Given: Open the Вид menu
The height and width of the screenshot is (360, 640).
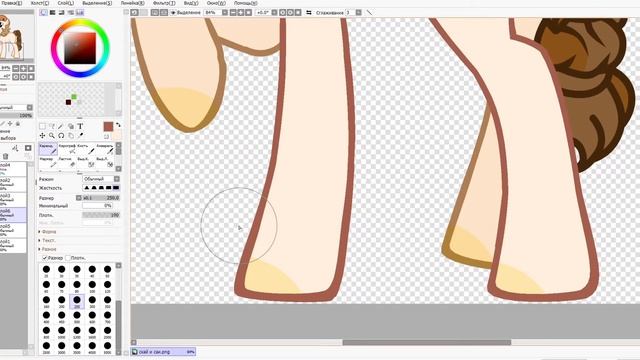Looking at the screenshot, I should 191,3.
